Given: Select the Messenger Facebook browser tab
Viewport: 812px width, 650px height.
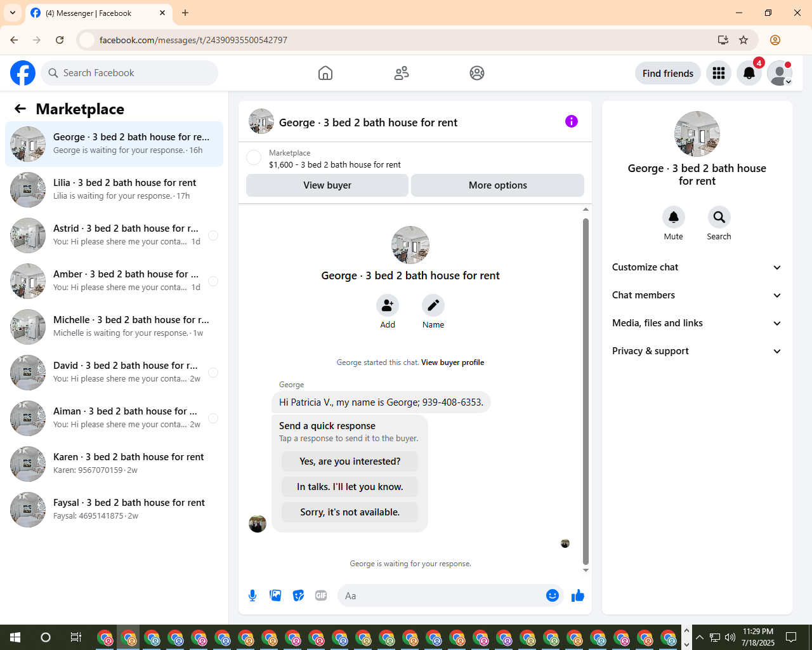Looking at the screenshot, I should (98, 13).
